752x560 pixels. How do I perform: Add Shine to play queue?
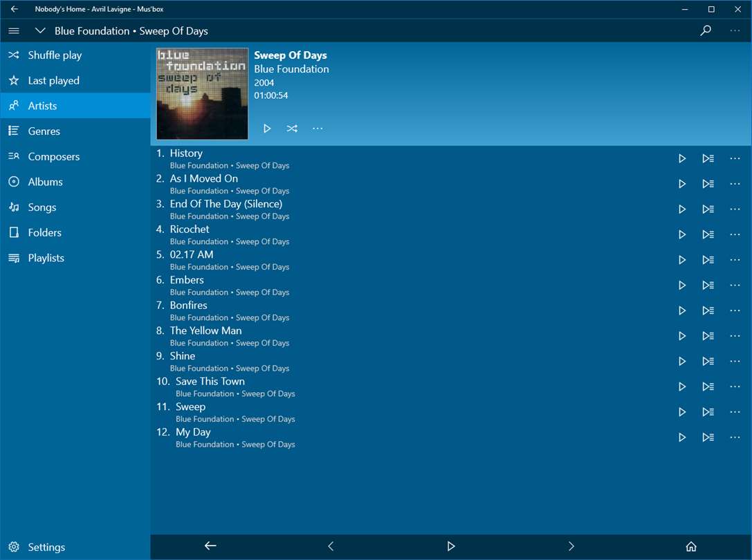708,362
